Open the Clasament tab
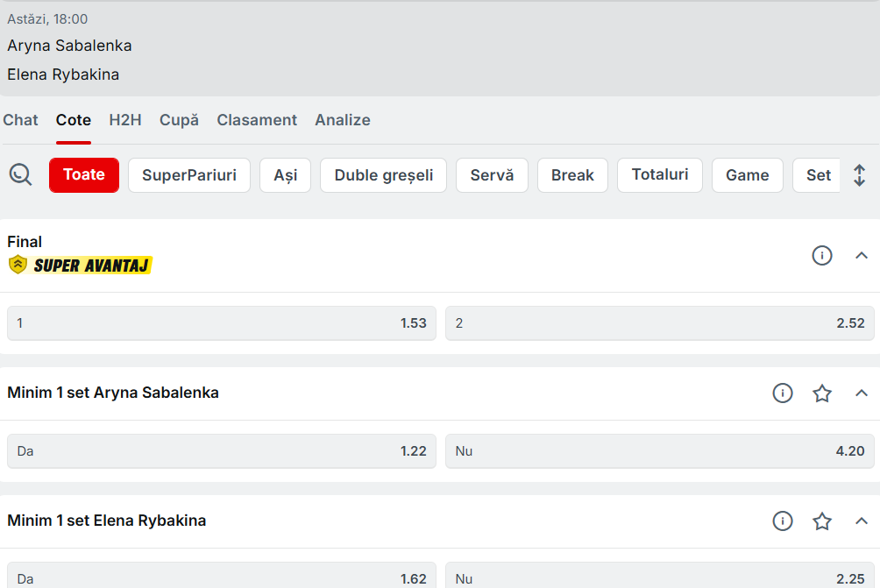The width and height of the screenshot is (880, 588). (257, 120)
